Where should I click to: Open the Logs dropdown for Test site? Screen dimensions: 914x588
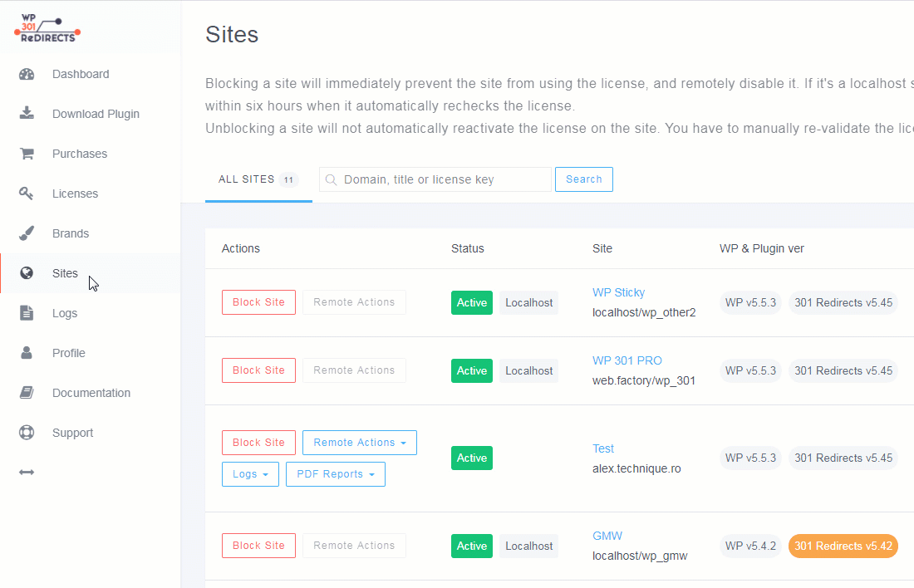251,474
